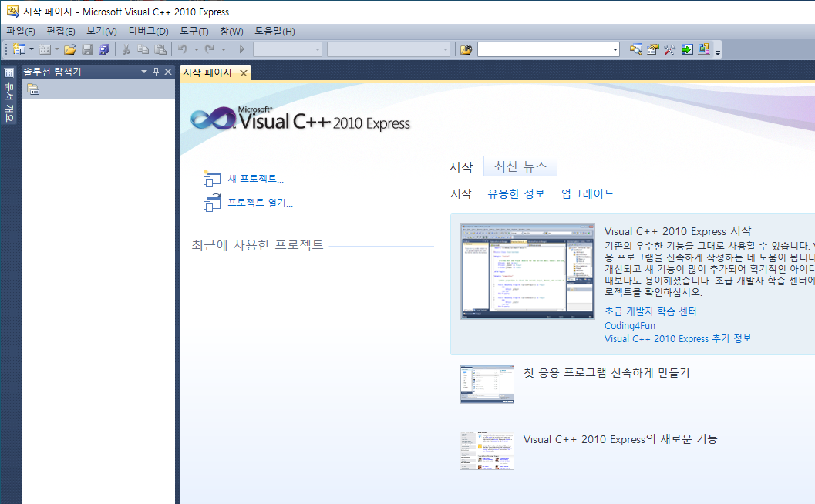This screenshot has width=815, height=504.
Task: Open the 파일(F) menu
Action: coord(20,31)
